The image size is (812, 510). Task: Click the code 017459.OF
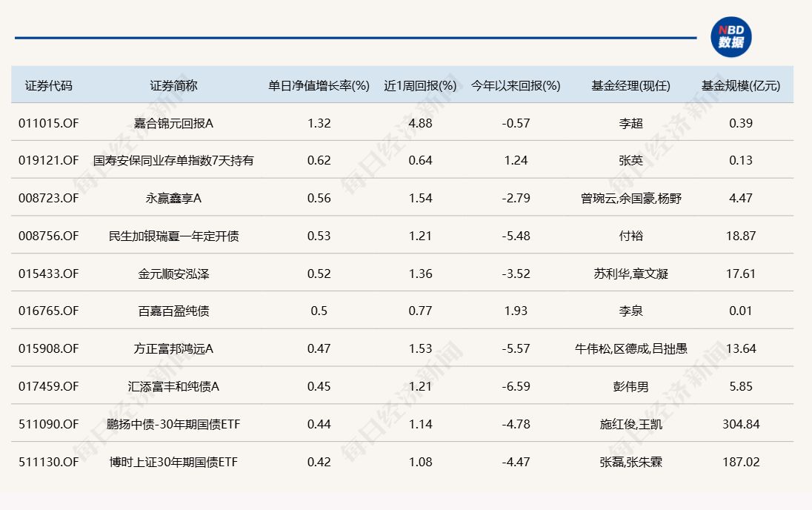pos(49,387)
